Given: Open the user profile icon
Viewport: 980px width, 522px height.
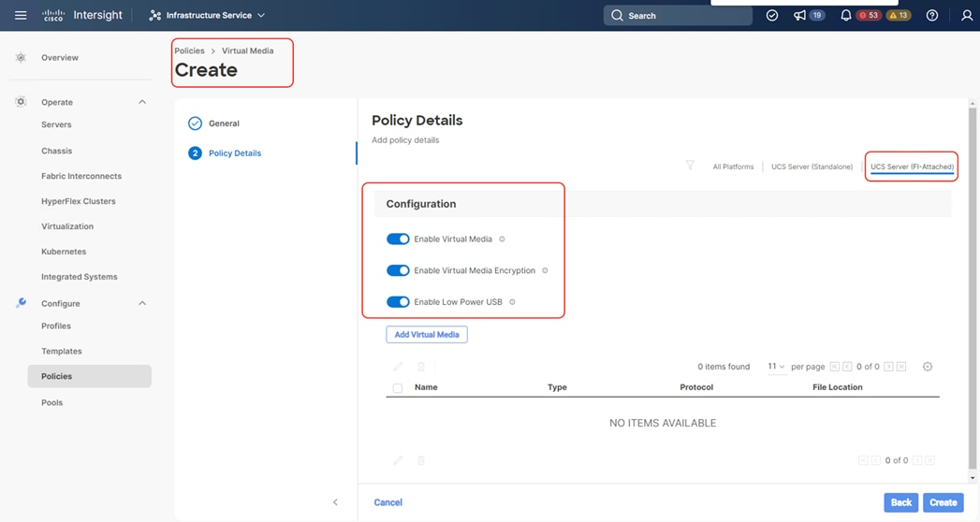Looking at the screenshot, I should (966, 16).
